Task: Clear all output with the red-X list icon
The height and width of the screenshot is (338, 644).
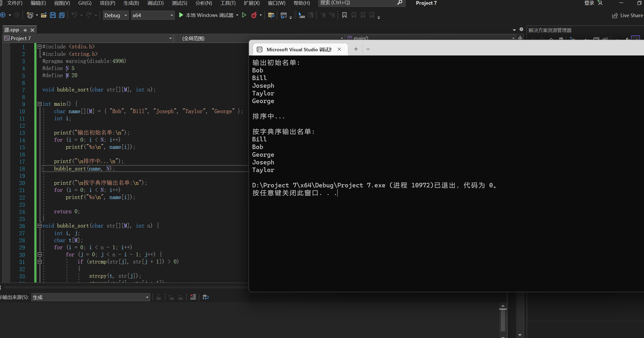Action: pos(193,297)
